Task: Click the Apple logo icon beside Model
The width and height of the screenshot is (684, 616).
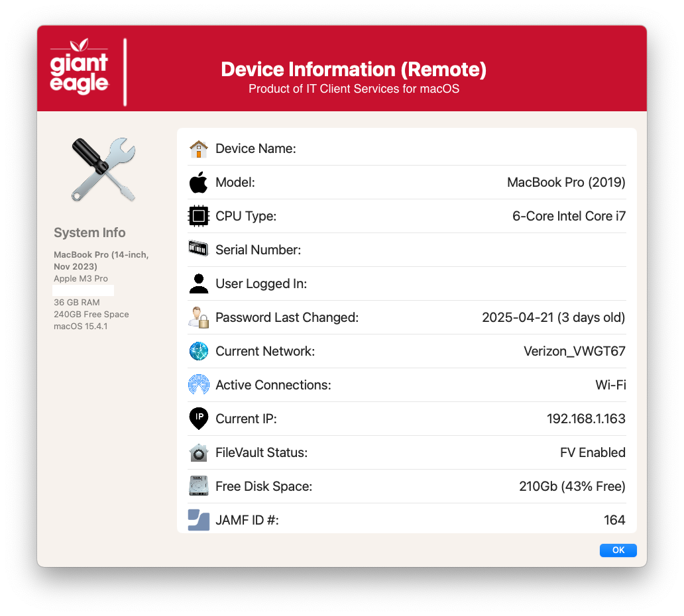Action: 198,182
